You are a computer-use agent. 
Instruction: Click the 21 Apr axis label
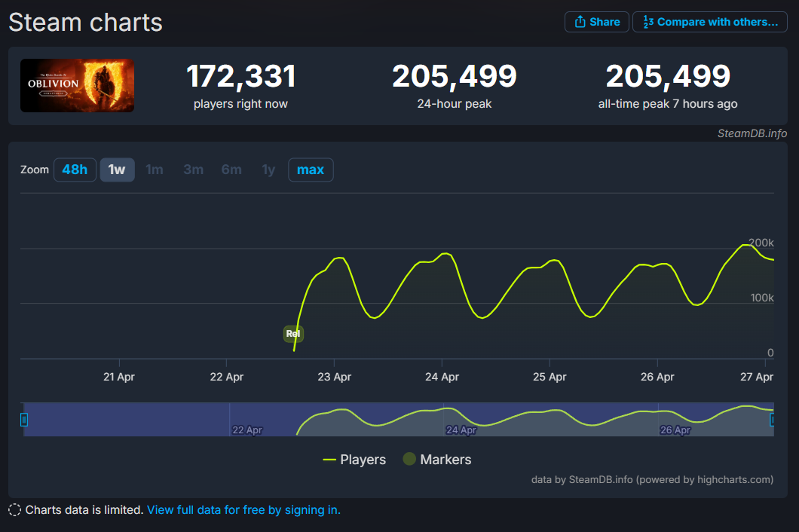pyautogui.click(x=119, y=377)
